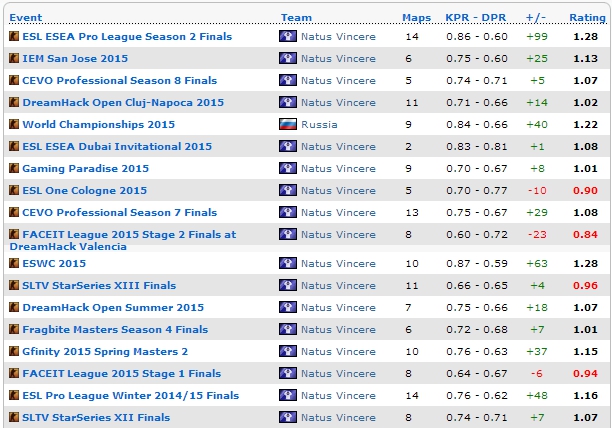Click the game icon beside SLTV StarSeries XIII Finals
This screenshot has height=428, width=612.
click(x=14, y=285)
